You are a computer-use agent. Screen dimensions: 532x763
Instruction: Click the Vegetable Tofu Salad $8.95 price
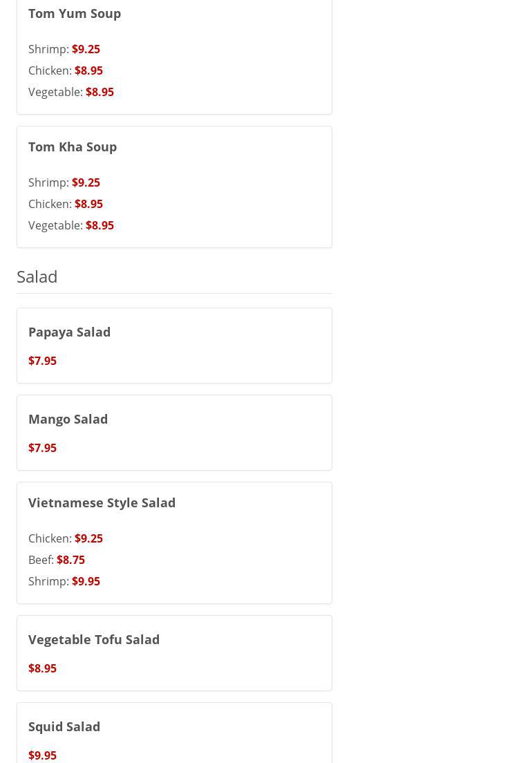click(42, 668)
